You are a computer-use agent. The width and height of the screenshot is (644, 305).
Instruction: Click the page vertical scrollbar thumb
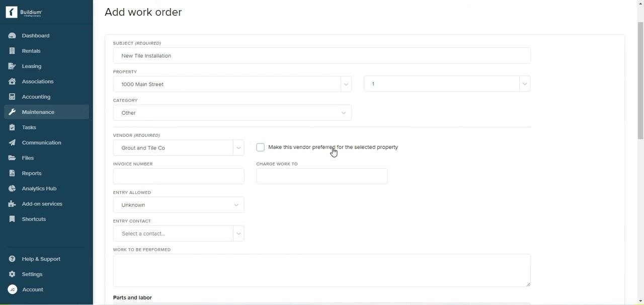point(640,81)
